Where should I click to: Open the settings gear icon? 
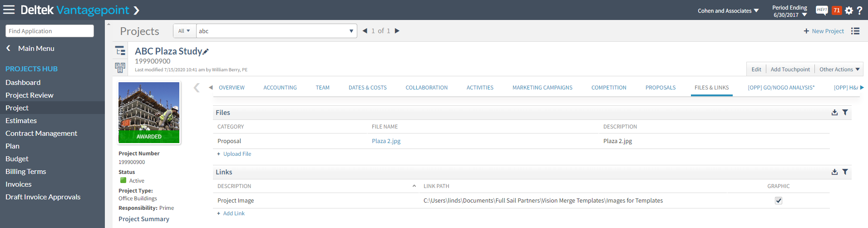(x=848, y=10)
